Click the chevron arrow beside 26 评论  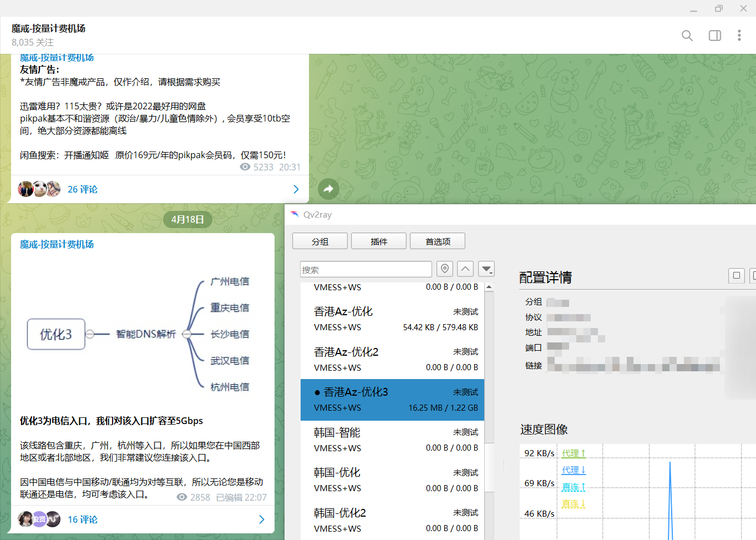(296, 189)
